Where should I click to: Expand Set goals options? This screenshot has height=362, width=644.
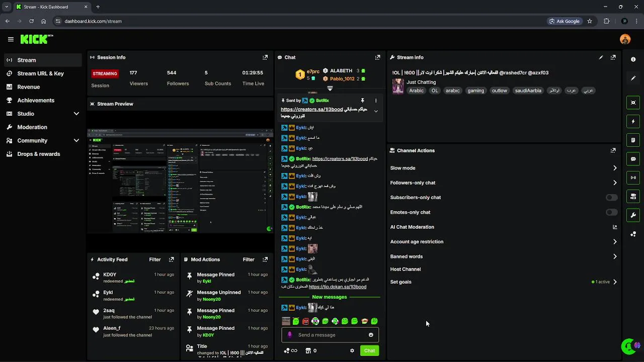tap(615, 282)
